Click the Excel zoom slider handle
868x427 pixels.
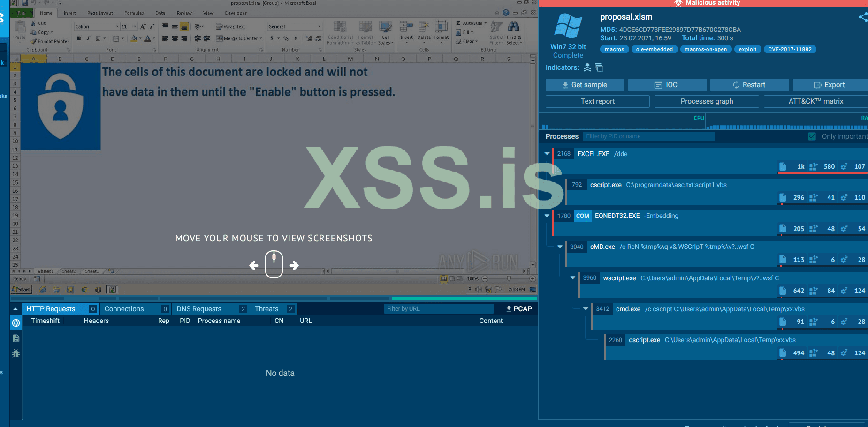(509, 279)
